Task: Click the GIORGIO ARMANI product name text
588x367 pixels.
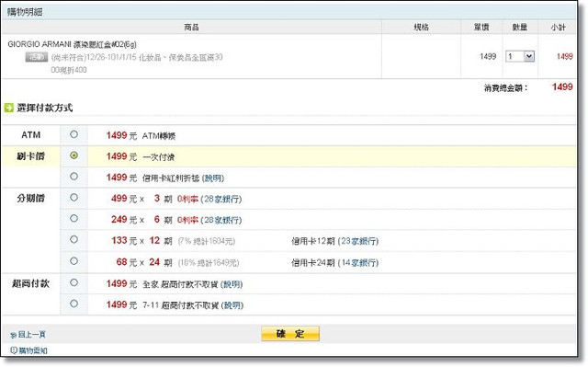Action: tap(72, 44)
